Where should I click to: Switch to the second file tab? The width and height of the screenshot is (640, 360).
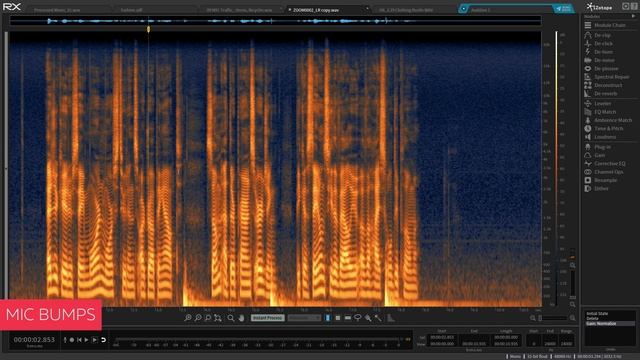[131, 10]
